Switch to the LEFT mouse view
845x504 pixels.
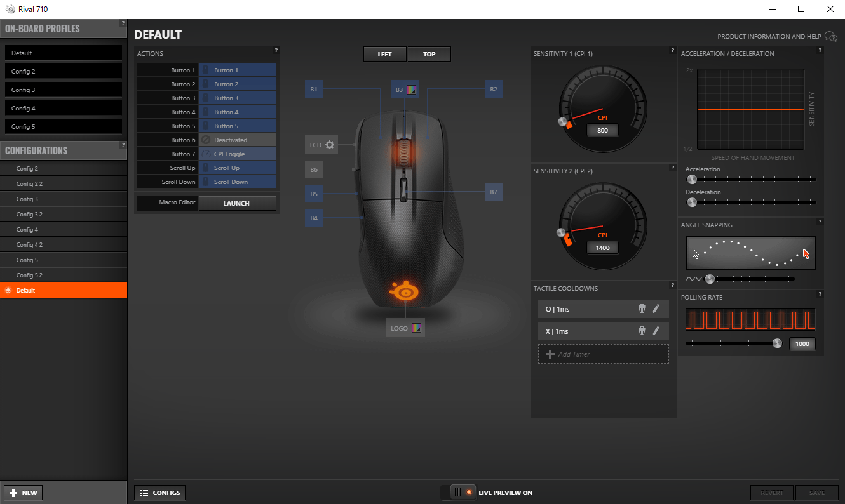[x=385, y=54]
